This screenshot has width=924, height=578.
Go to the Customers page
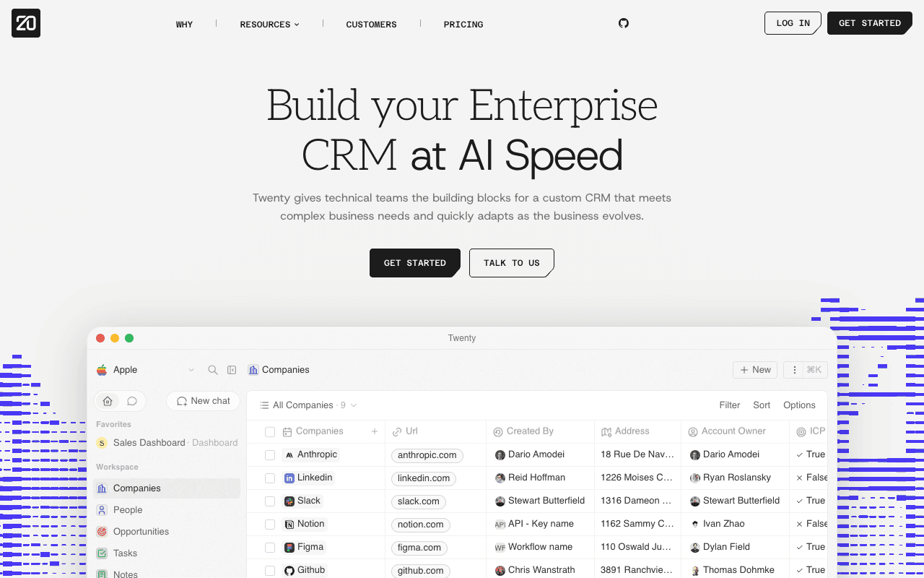point(371,25)
